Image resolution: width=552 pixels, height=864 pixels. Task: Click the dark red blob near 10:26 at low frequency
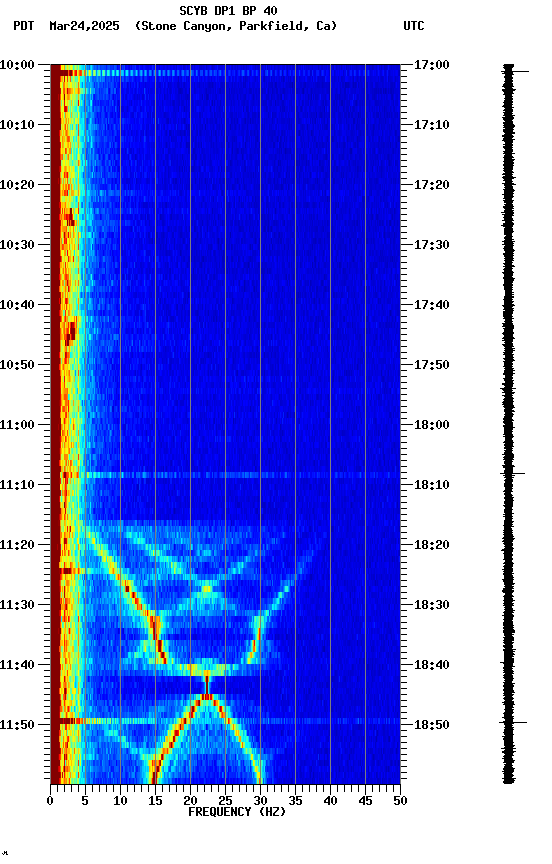coord(70,218)
